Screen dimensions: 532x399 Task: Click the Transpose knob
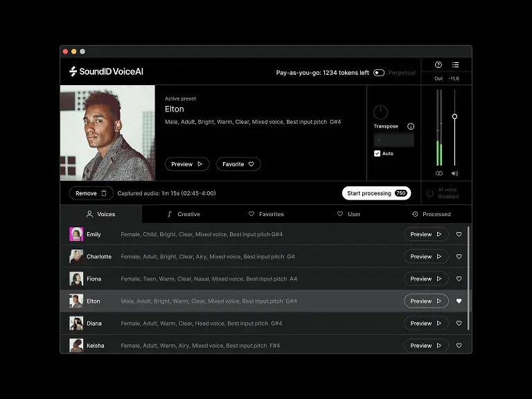(380, 112)
